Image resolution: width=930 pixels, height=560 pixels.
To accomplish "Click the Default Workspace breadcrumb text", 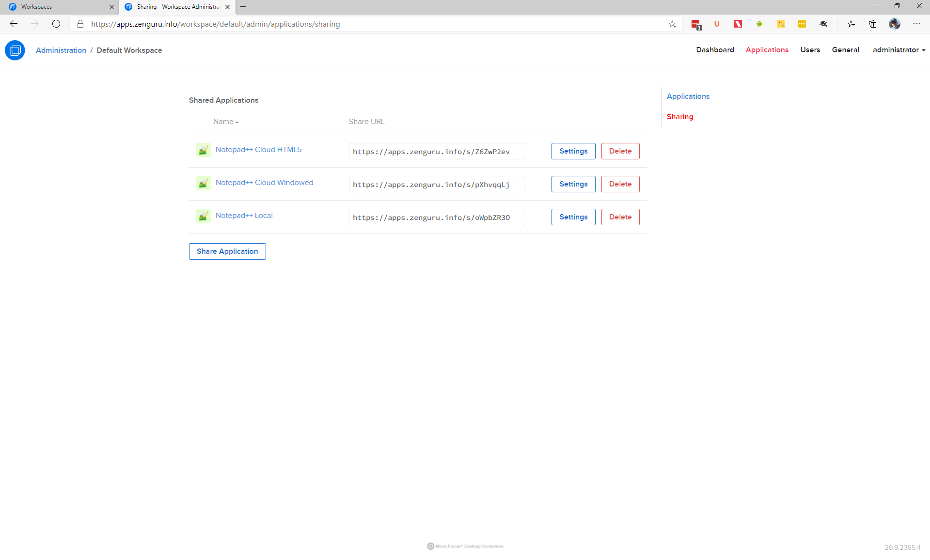I will coord(129,50).
